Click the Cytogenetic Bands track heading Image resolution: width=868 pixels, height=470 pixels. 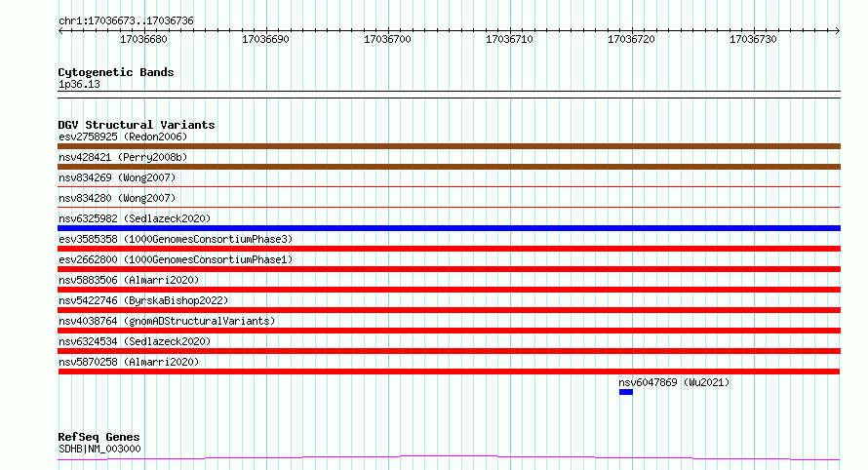pyautogui.click(x=116, y=72)
